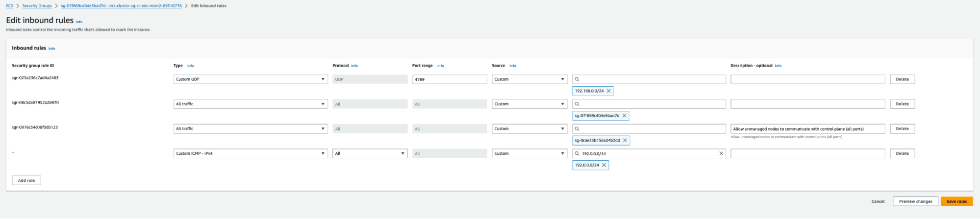Click Cancel
980x219 pixels.
click(878, 201)
